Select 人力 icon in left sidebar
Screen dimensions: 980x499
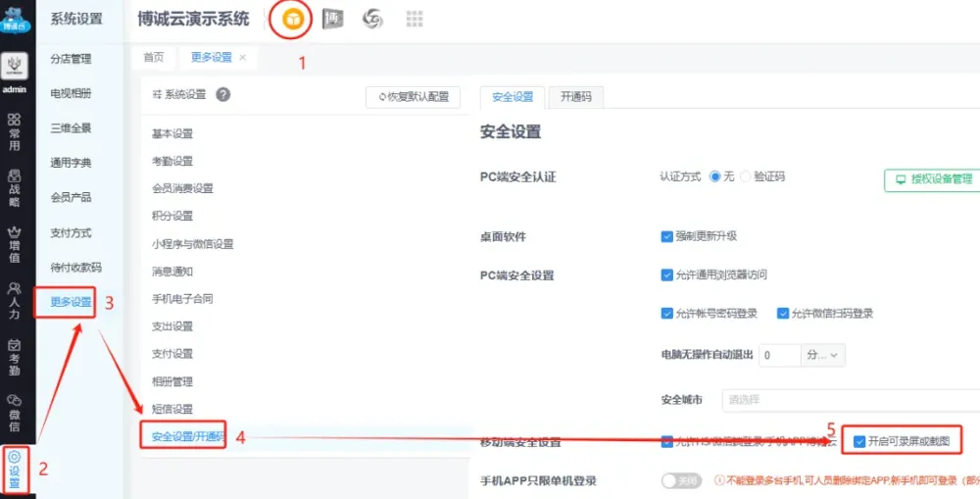15,301
